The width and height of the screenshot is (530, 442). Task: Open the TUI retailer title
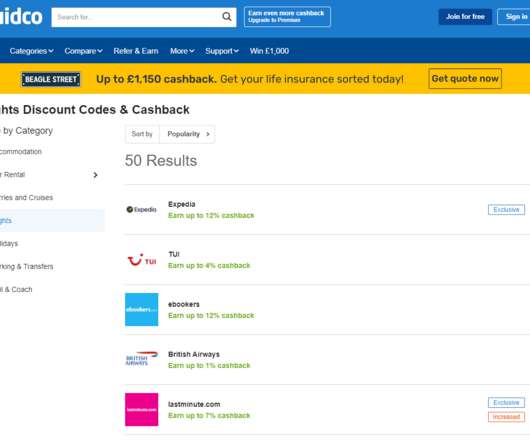[174, 254]
